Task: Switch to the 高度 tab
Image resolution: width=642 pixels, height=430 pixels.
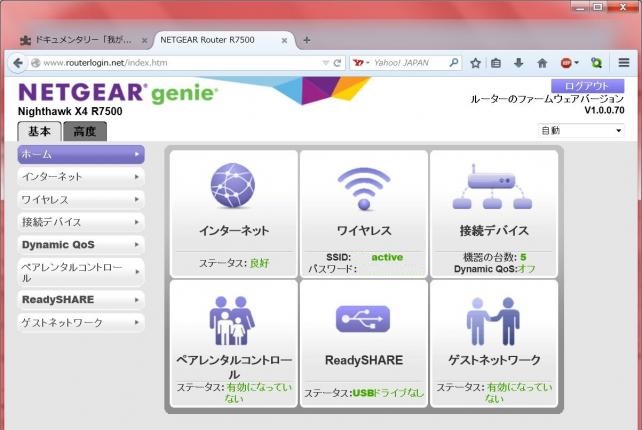Action: point(85,132)
